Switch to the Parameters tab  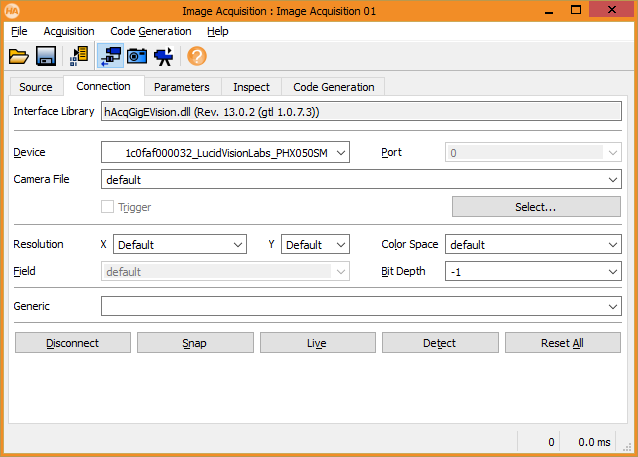tap(181, 87)
